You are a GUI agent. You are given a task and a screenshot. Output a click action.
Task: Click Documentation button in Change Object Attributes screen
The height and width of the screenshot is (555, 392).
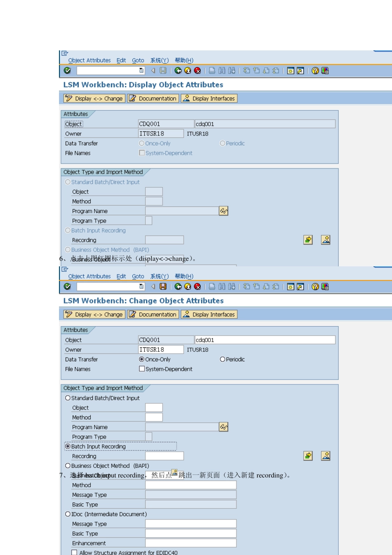(153, 314)
